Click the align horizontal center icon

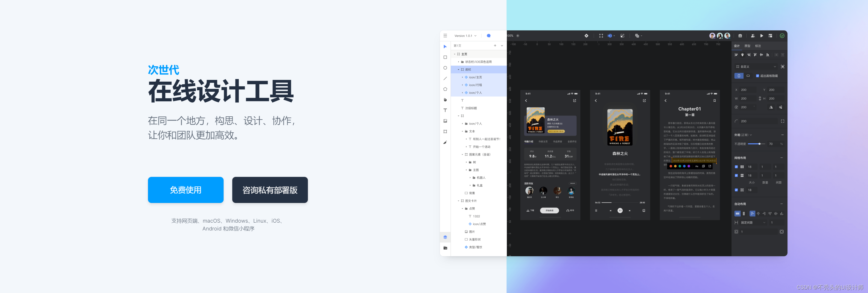click(742, 55)
